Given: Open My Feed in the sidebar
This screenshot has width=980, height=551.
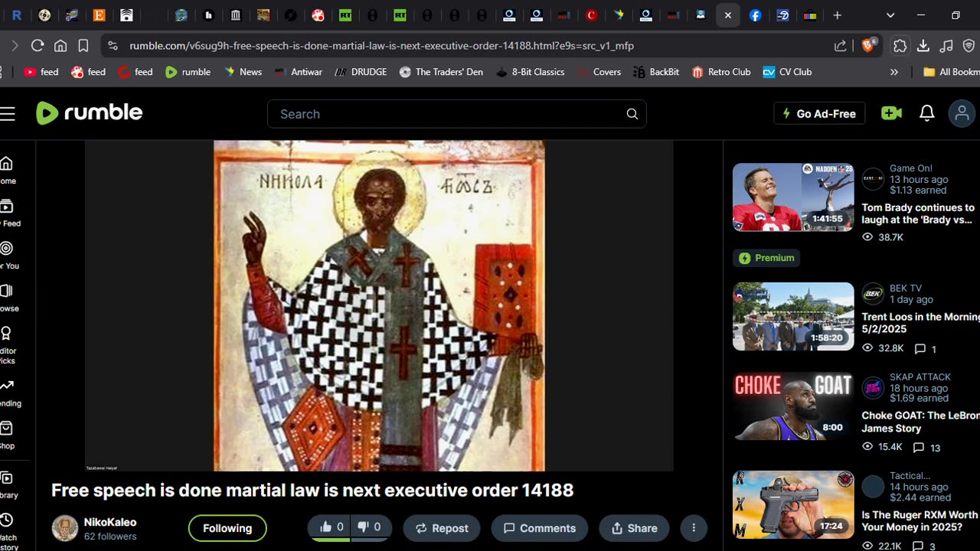Looking at the screenshot, I should [8, 213].
